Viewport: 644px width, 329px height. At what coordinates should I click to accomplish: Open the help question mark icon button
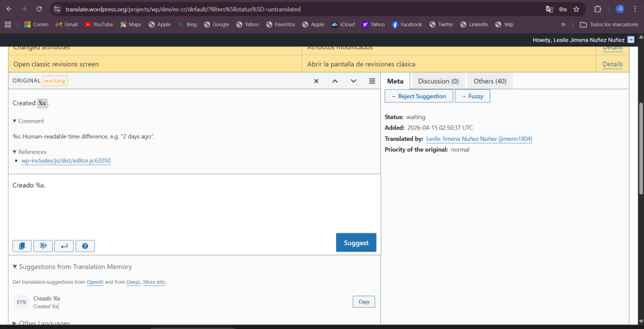pyautogui.click(x=84, y=246)
